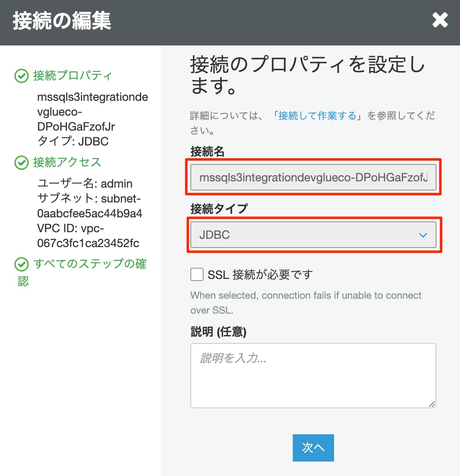Click the 接続アクセス checkmark icon
Image resolution: width=460 pixels, height=476 pixels.
click(x=21, y=163)
